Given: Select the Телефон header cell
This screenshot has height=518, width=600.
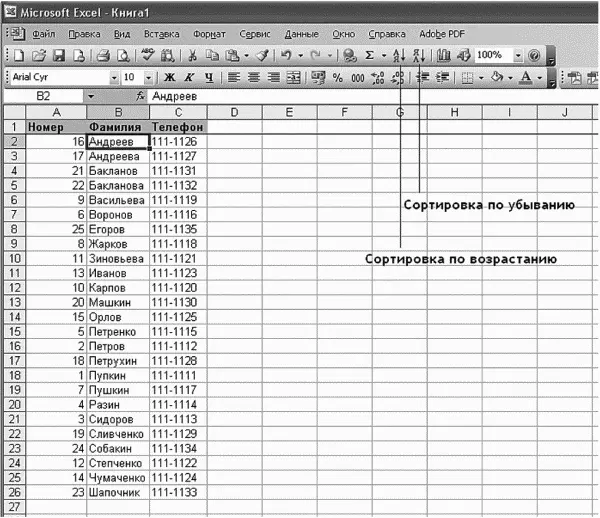Looking at the screenshot, I should [x=178, y=127].
